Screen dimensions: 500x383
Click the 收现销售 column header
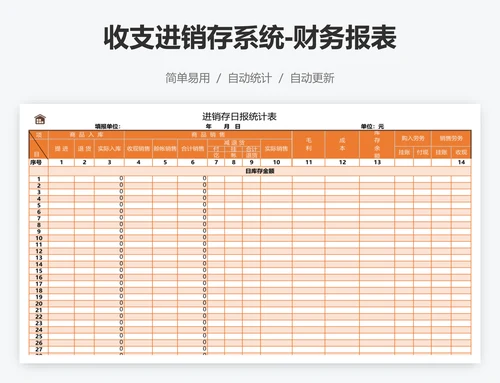pyautogui.click(x=138, y=149)
